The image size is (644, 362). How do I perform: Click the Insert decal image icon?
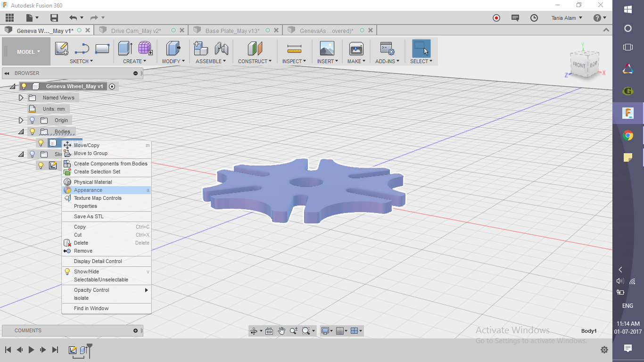327,49
